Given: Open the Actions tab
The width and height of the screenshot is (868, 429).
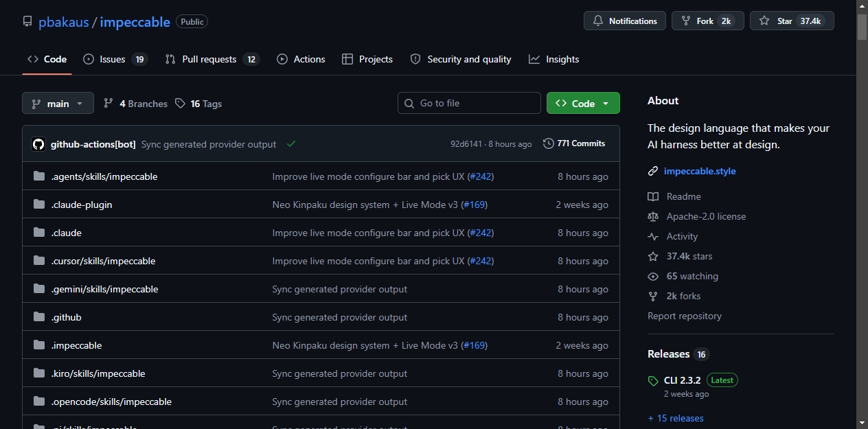Looking at the screenshot, I should tap(301, 60).
